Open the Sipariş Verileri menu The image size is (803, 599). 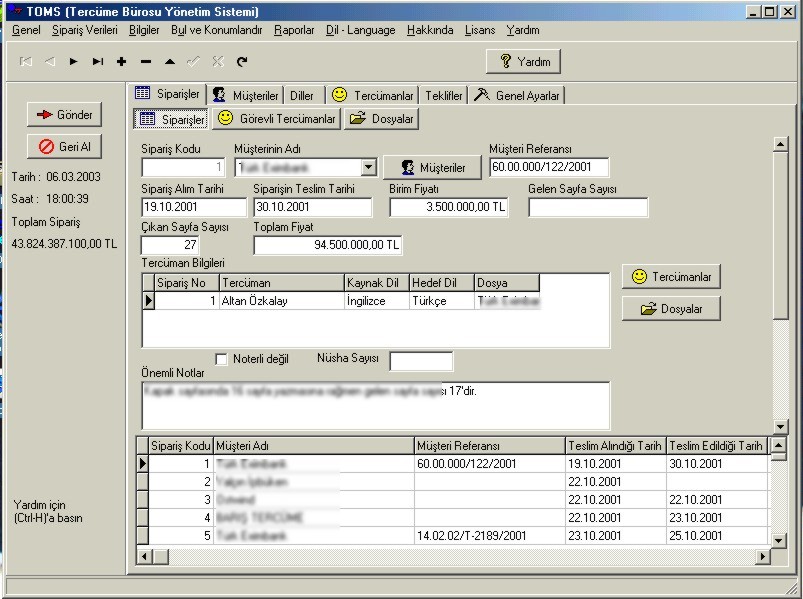point(84,30)
